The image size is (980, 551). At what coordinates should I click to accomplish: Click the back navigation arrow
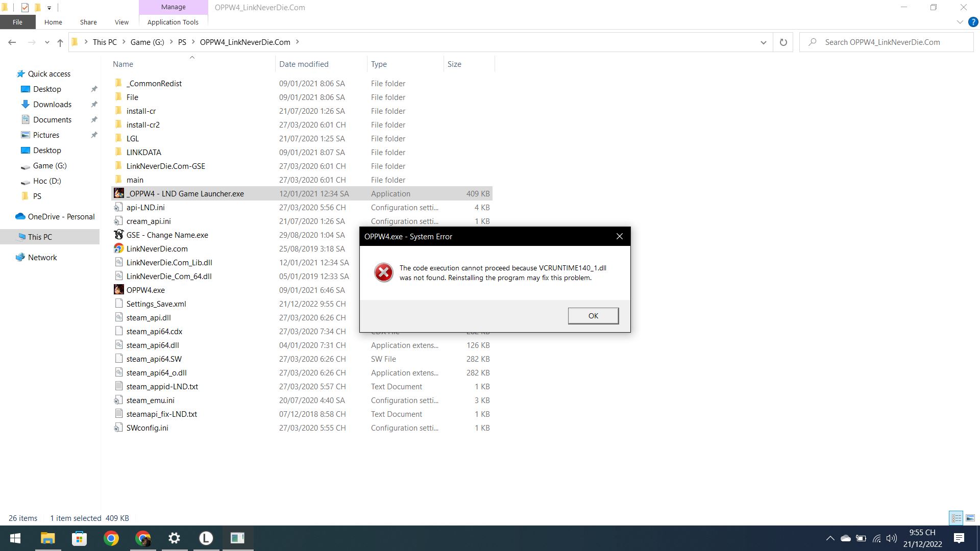tap(12, 42)
